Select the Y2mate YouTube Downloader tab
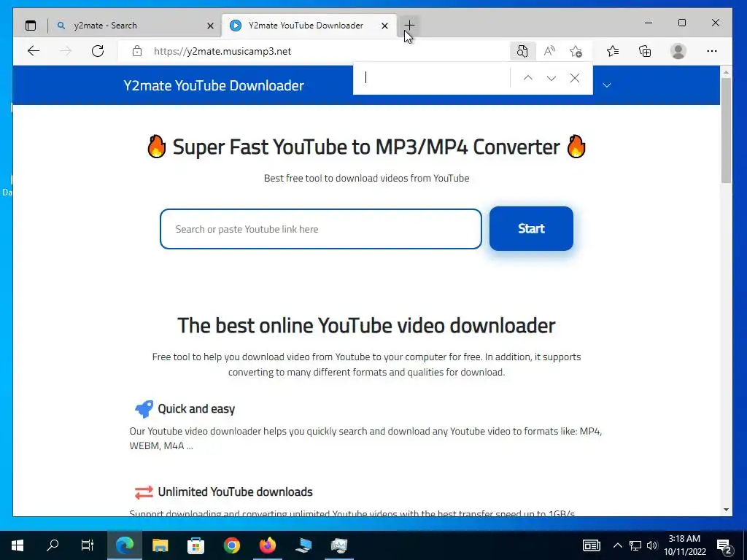Screen dimensions: 747x560 (305, 26)
